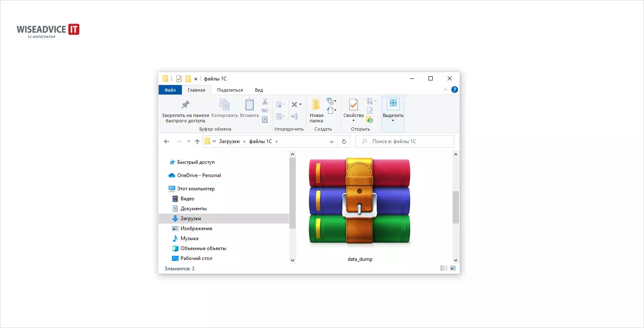Click the edit icon in Открыть group
Viewport: 644px width, 328px height.
point(370,110)
